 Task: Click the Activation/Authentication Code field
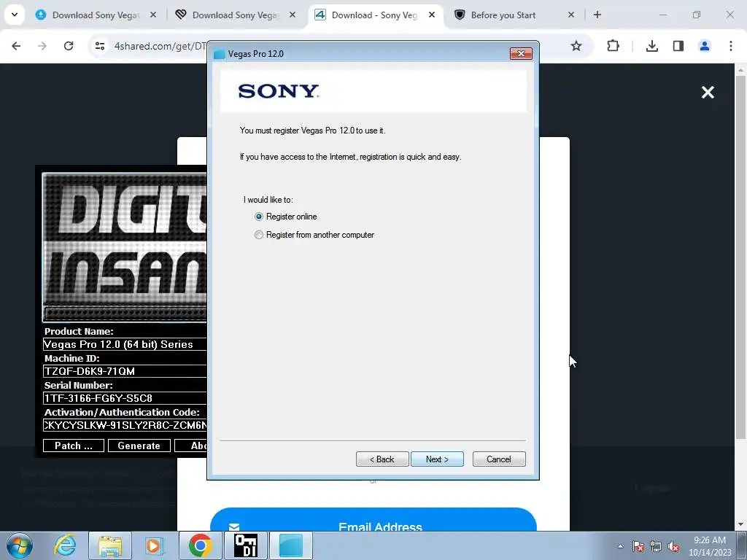(x=125, y=425)
